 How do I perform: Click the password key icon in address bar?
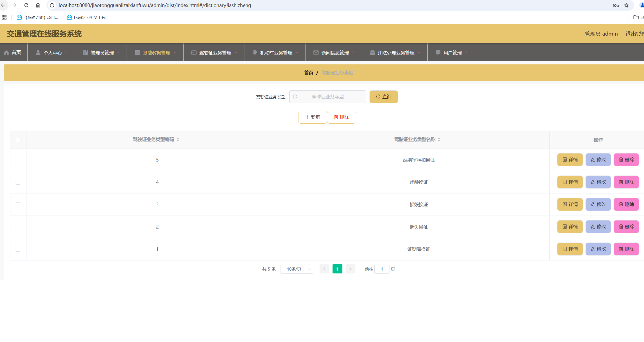[616, 5]
